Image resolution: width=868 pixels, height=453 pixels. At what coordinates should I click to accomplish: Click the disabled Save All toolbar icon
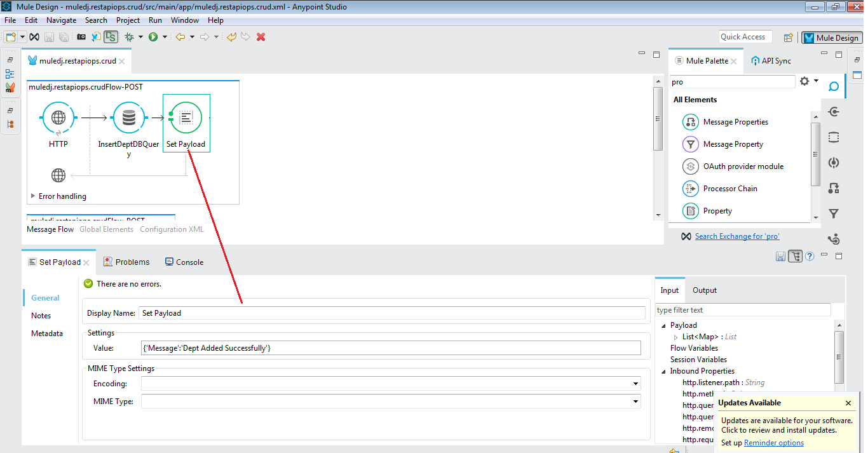[x=64, y=37]
